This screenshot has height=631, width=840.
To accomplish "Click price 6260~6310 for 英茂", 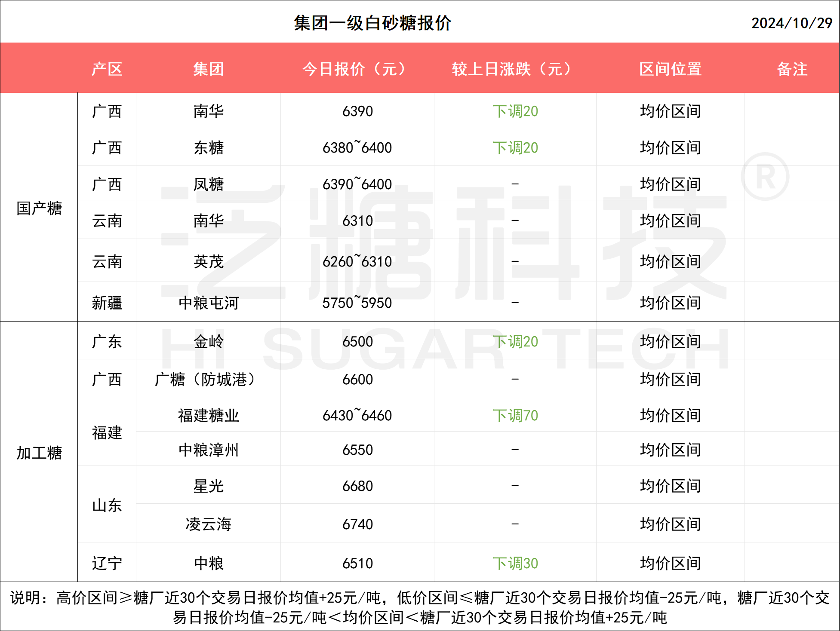I will [x=357, y=262].
